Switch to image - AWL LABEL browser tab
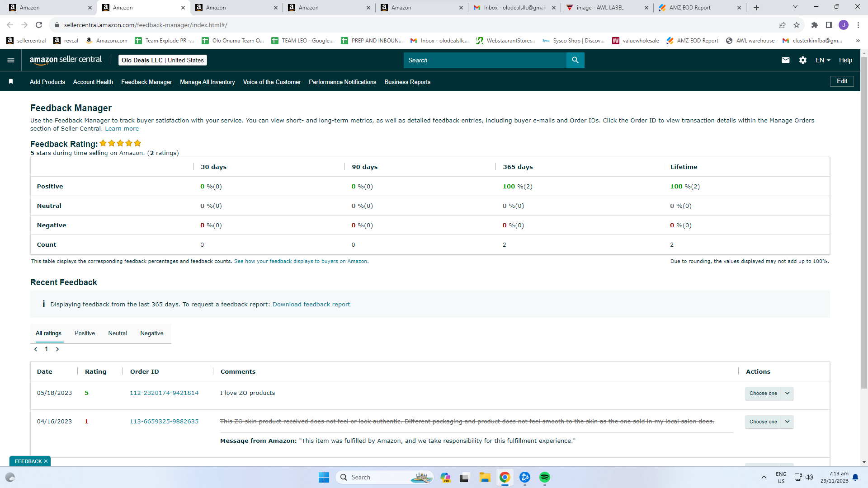This screenshot has width=868, height=488. pos(606,8)
